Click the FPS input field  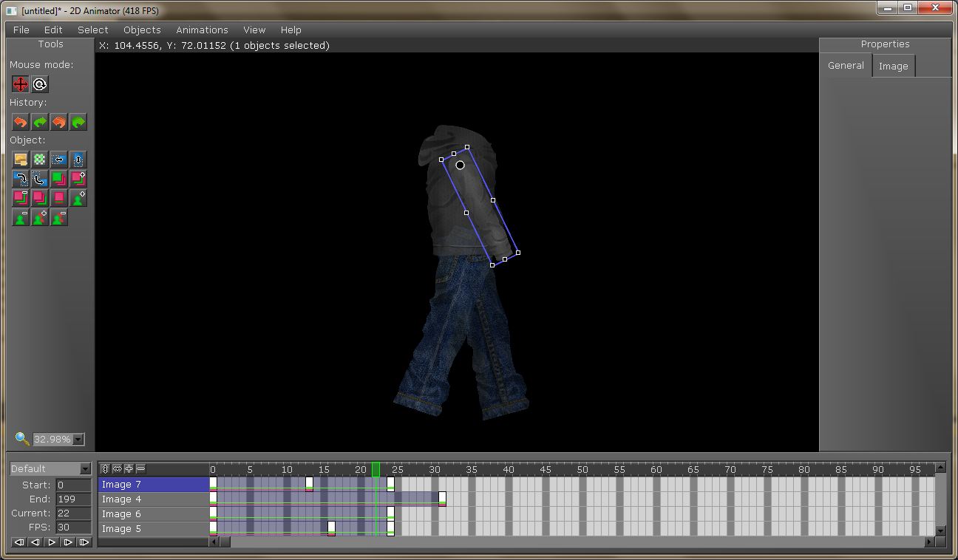tap(72, 527)
